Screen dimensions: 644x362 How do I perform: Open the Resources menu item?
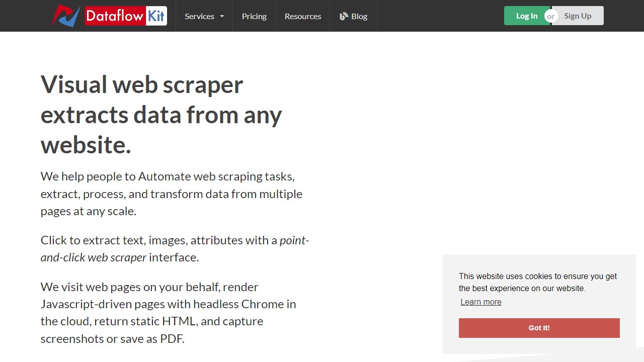point(303,16)
